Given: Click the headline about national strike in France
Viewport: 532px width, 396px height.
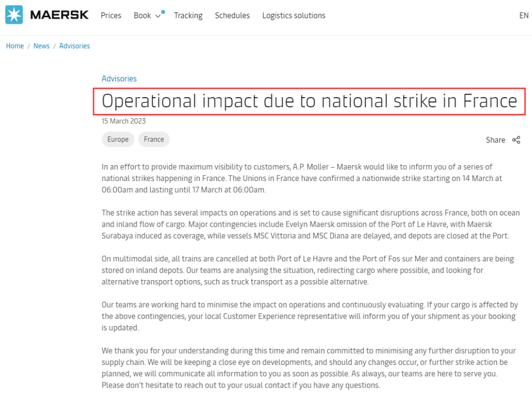Looking at the screenshot, I should click(309, 102).
